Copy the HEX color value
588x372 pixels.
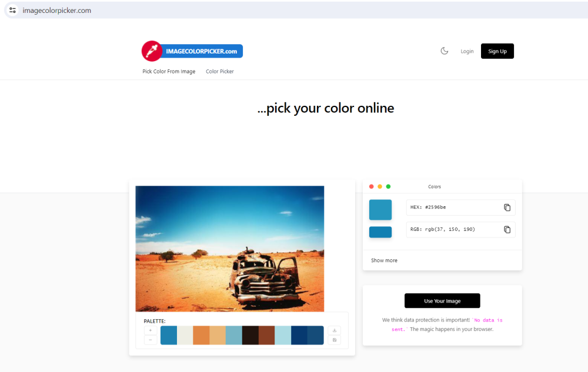click(507, 207)
